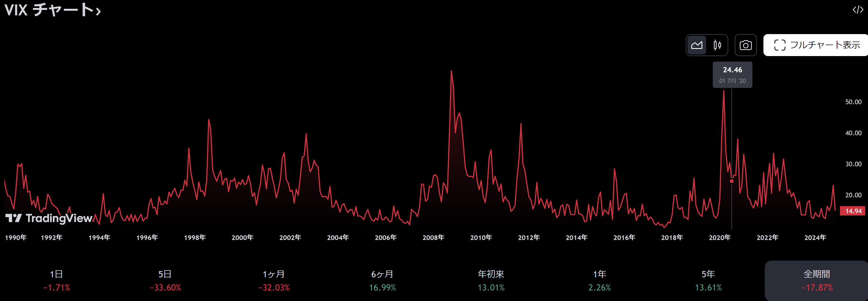Click the 14.94 current price label

coord(853,211)
